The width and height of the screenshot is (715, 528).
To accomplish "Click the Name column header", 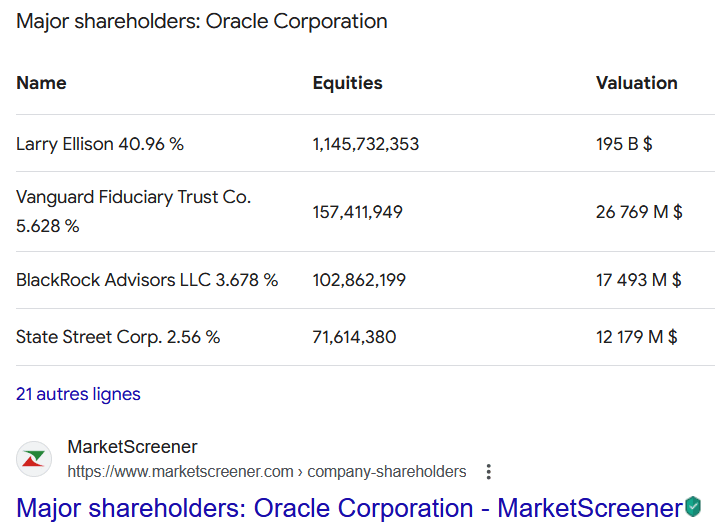I will coord(41,83).
